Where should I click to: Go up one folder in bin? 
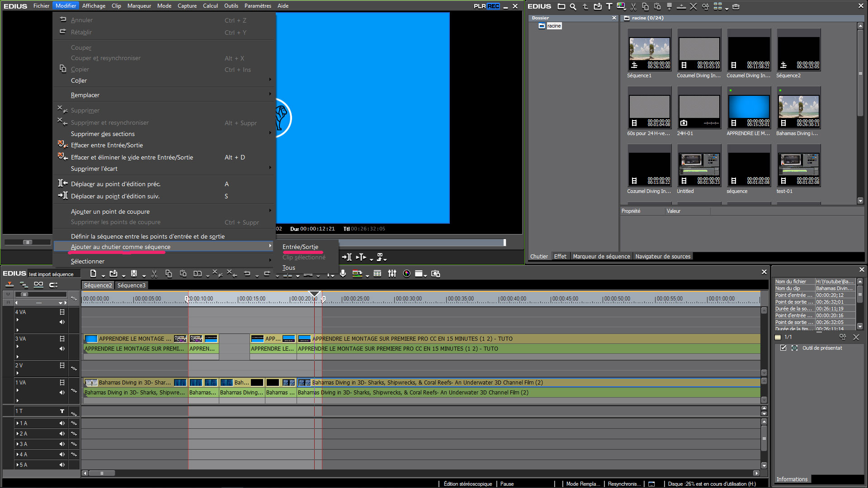(x=585, y=6)
